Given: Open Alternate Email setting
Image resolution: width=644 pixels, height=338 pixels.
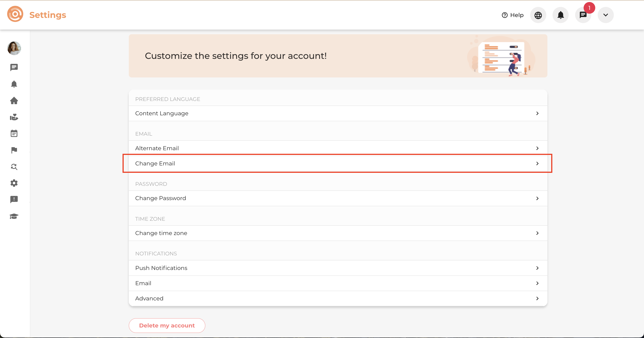Looking at the screenshot, I should pyautogui.click(x=338, y=148).
